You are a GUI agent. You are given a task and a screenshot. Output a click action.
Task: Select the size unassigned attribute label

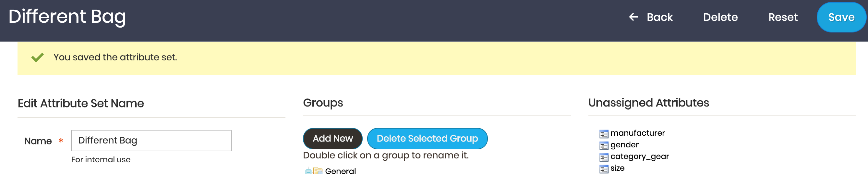[617, 168]
